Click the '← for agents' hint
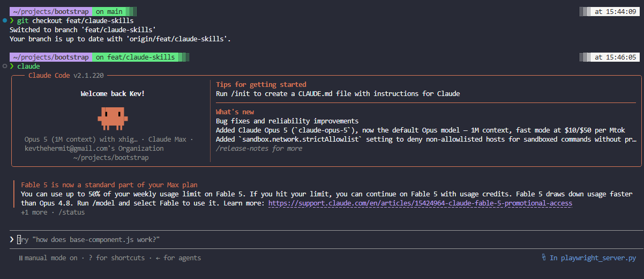The image size is (644, 279). 178,258
